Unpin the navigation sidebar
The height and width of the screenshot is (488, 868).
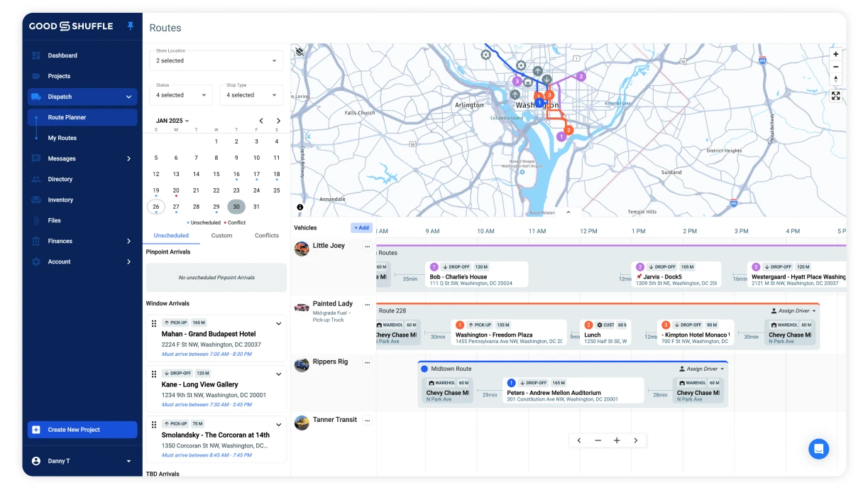pos(130,26)
